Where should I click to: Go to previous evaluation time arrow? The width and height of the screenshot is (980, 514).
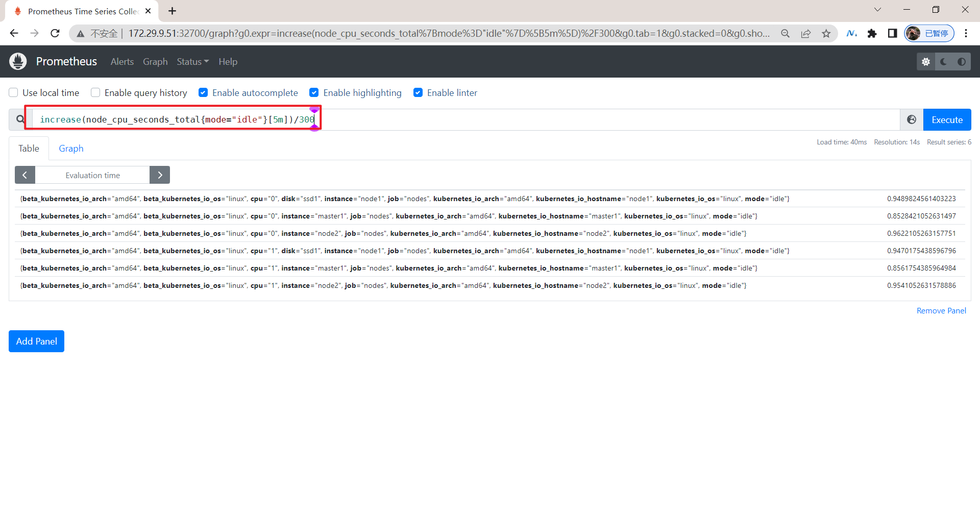click(x=25, y=175)
